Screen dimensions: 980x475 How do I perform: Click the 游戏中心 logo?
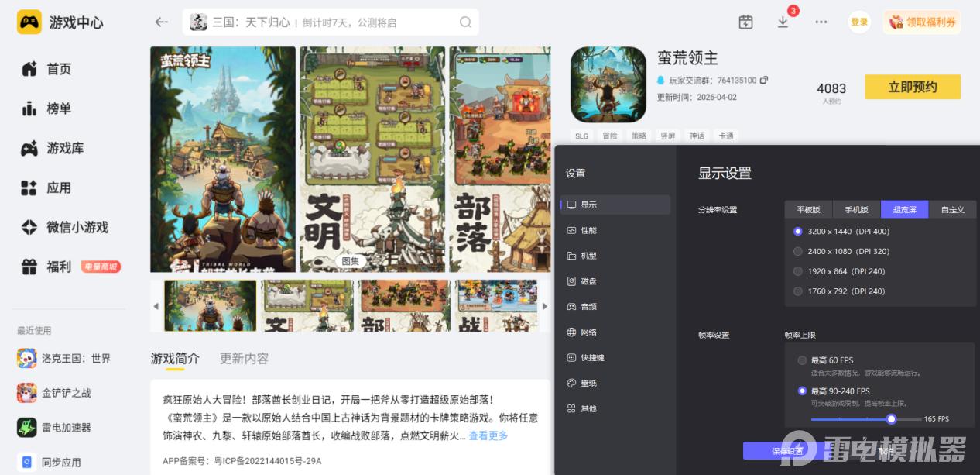[60, 22]
